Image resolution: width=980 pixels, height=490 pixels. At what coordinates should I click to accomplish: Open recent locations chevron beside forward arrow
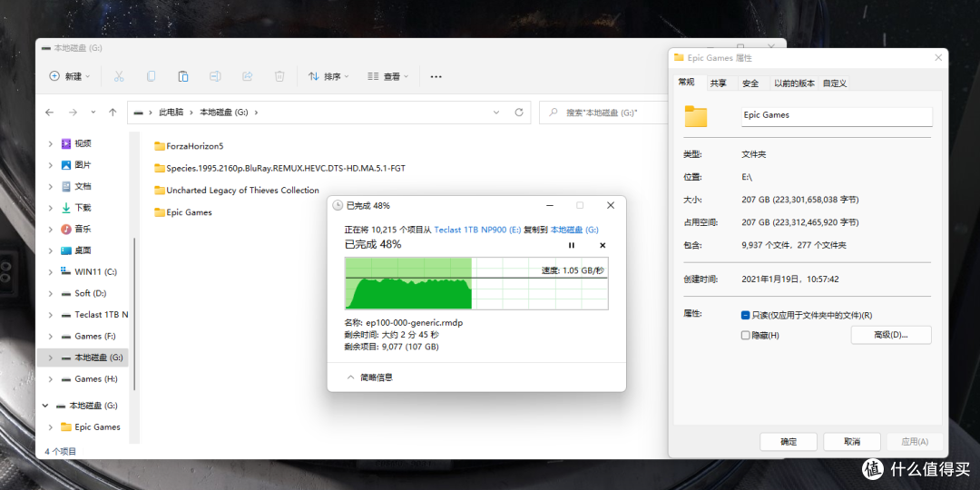pos(93,113)
